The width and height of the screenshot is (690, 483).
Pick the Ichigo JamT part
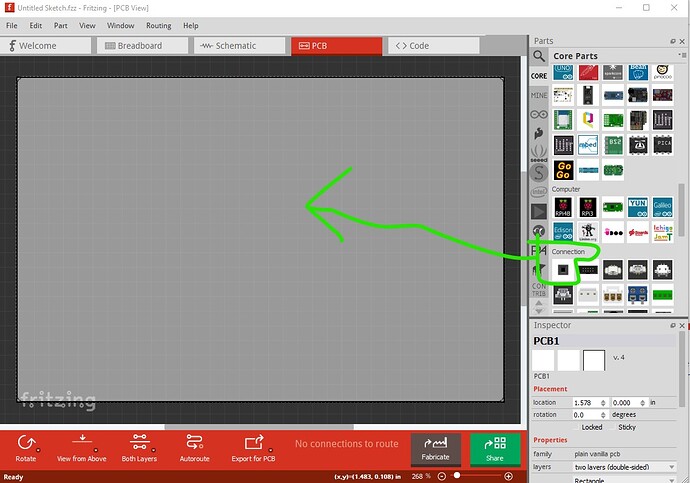[x=662, y=232]
